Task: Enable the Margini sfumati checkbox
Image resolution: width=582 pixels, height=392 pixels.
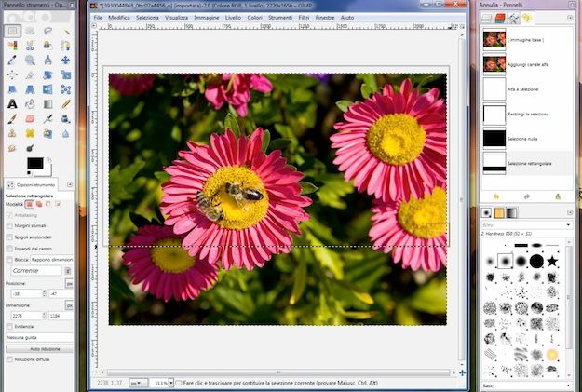Action: click(8, 226)
